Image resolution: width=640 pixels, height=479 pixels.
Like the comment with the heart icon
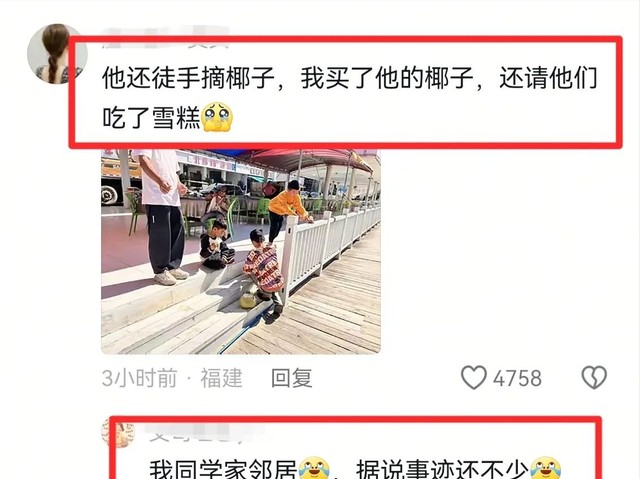click(473, 377)
